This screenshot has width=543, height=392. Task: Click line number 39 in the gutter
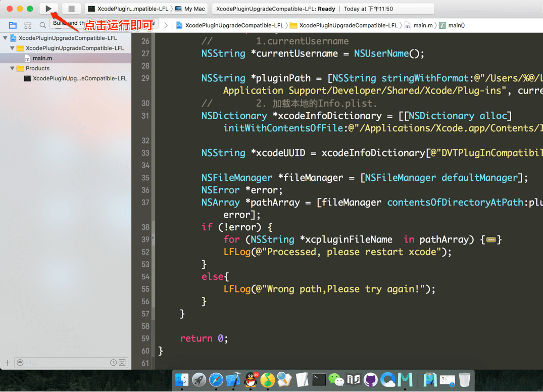pos(145,239)
